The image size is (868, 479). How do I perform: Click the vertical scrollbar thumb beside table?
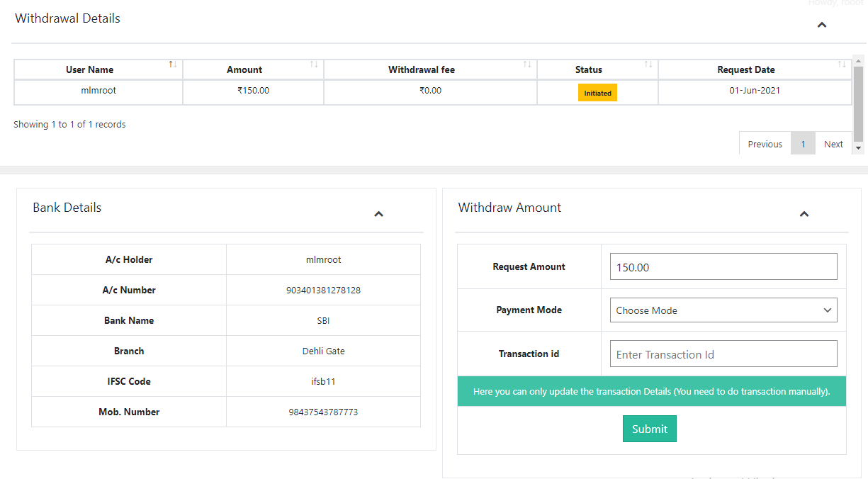click(859, 103)
